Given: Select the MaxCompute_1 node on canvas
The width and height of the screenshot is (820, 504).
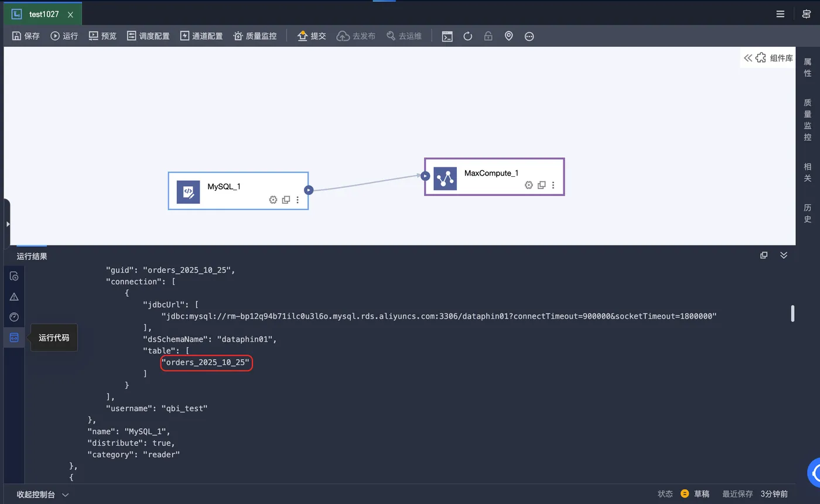Looking at the screenshot, I should click(494, 176).
